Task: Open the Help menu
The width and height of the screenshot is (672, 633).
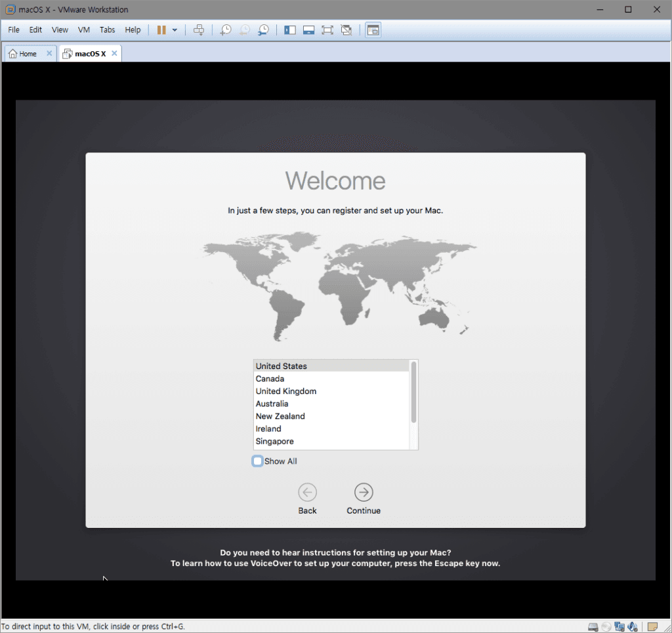Action: pyautogui.click(x=133, y=30)
